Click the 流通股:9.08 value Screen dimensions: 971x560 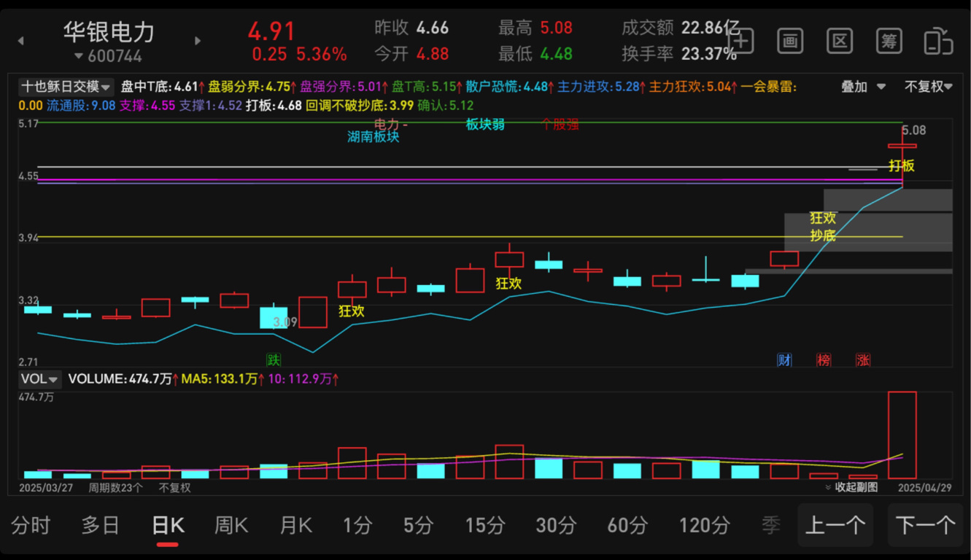pyautogui.click(x=81, y=106)
